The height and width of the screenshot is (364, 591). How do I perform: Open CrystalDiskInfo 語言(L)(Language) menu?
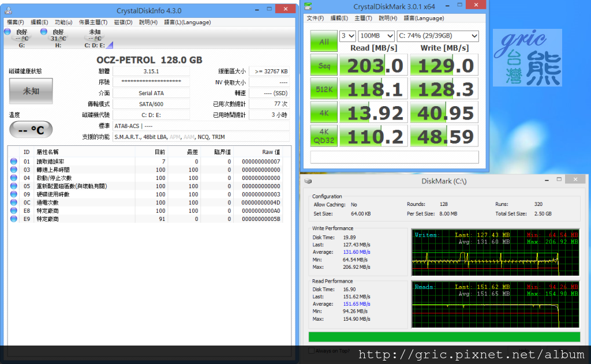point(188,22)
